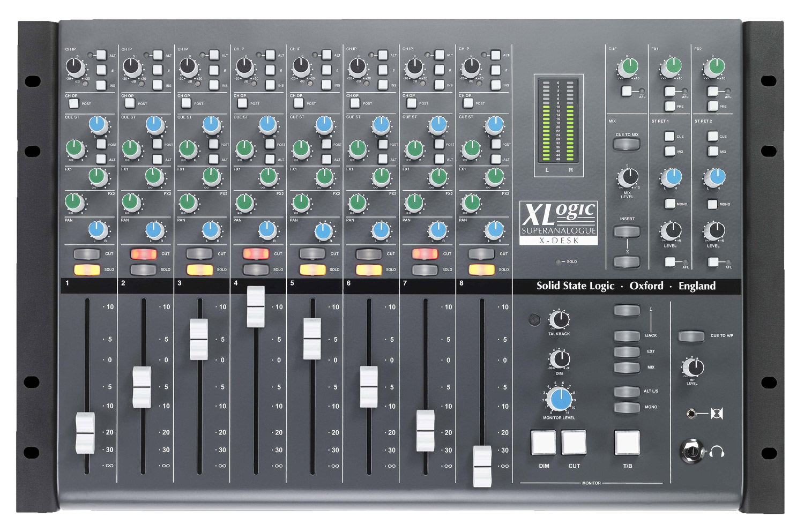This screenshot has width=804, height=532.
Task: Enable SOLO on channel 2
Action: 143,269
